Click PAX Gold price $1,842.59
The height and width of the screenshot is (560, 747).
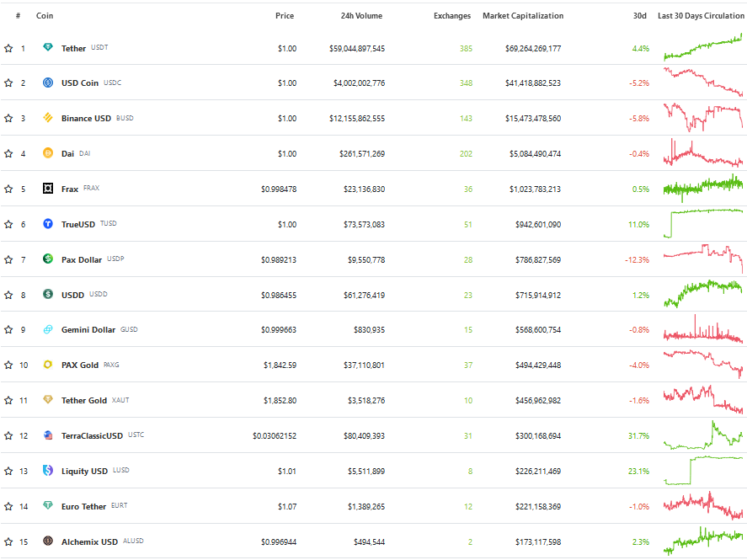tap(280, 365)
